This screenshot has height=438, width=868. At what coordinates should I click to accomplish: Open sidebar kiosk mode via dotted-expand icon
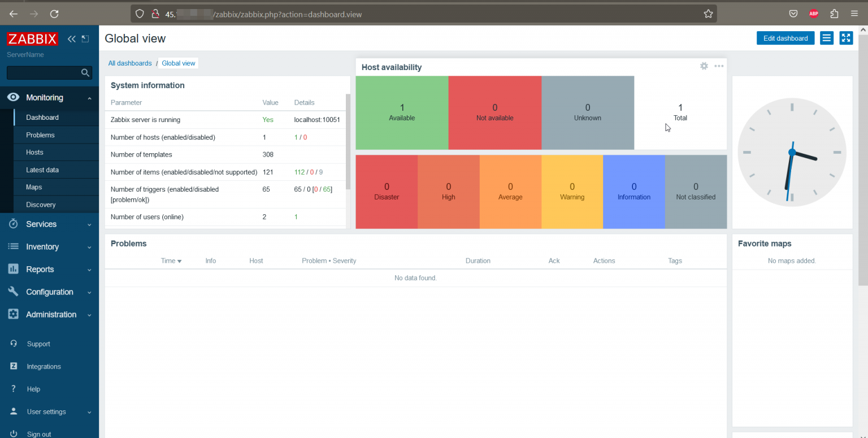85,38
